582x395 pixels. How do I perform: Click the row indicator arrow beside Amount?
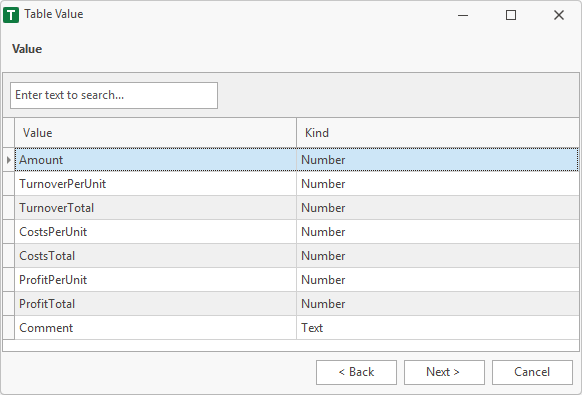click(9, 160)
